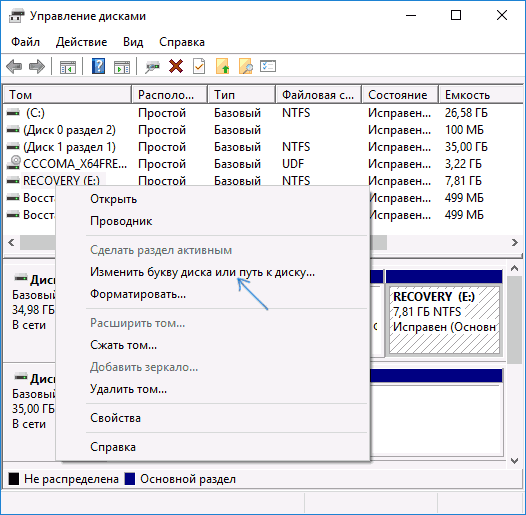Click the Тип column header

click(242, 95)
